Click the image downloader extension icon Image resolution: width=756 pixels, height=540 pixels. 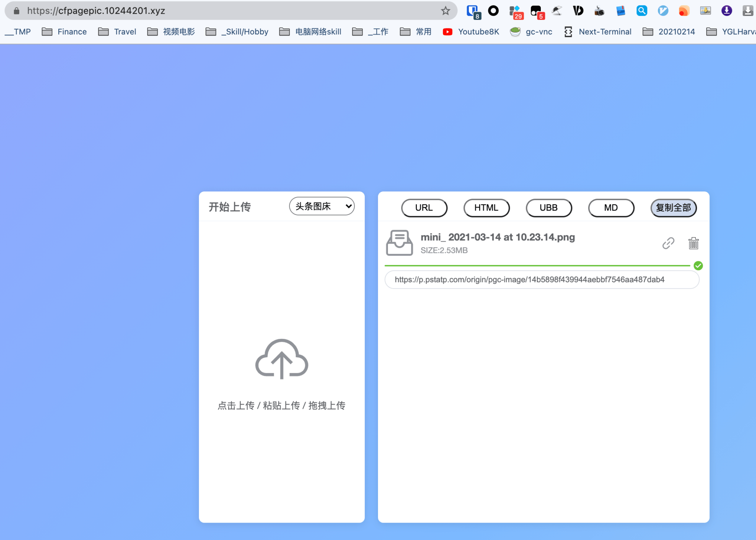(x=705, y=11)
